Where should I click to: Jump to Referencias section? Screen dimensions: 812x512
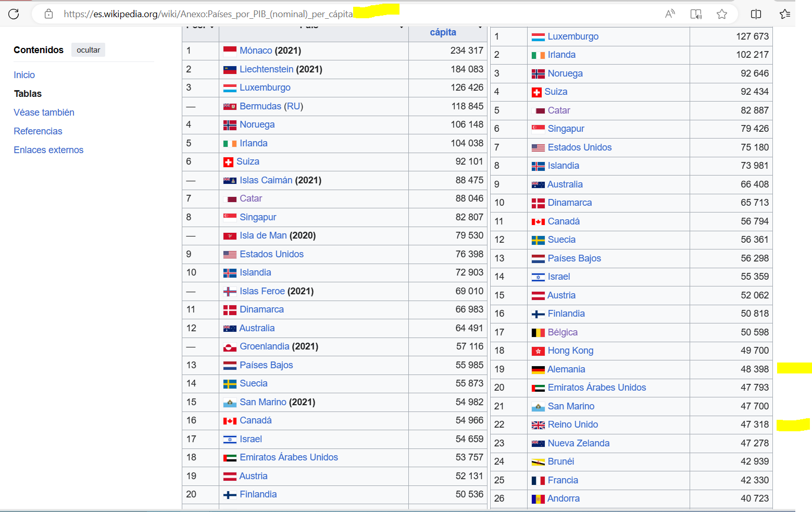(x=38, y=131)
